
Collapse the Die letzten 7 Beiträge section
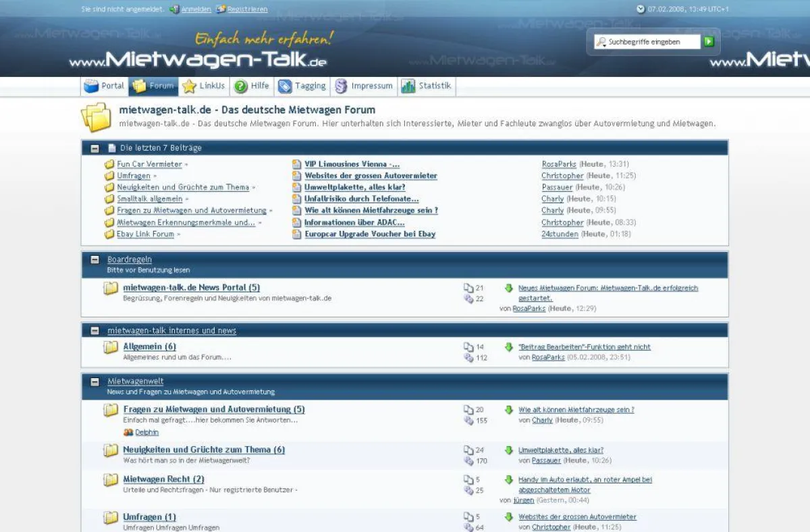(95, 148)
